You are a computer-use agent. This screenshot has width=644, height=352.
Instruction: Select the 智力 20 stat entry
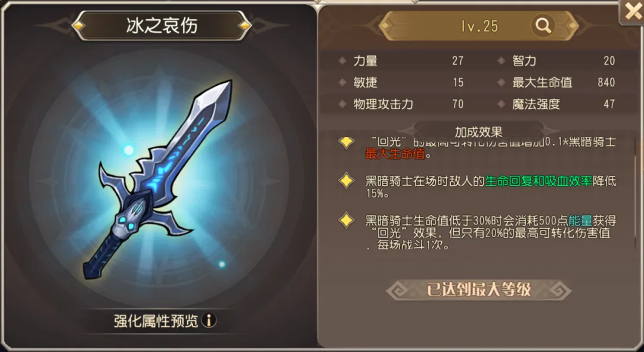(556, 61)
